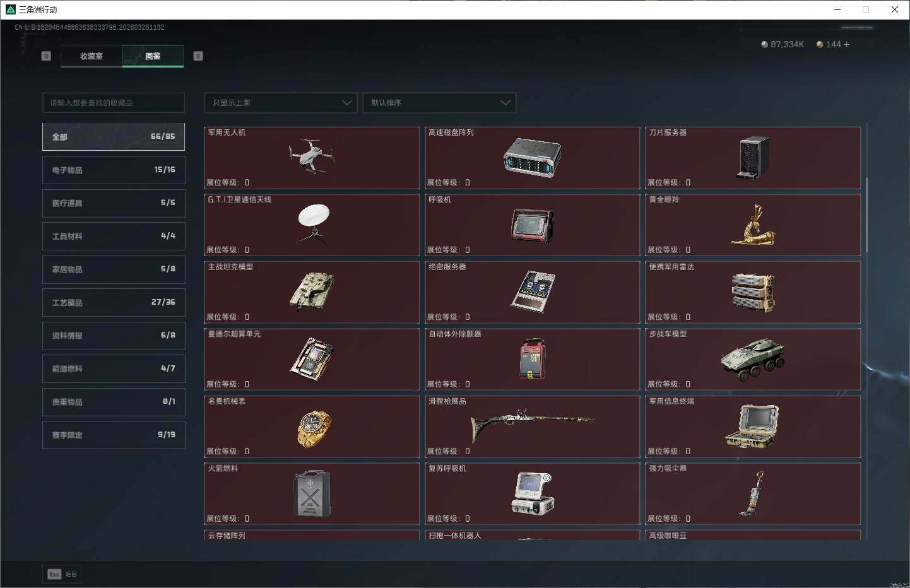The image size is (910, 588).
Task: Select the 滑膛枪展品 musket icon
Action: 532,424
